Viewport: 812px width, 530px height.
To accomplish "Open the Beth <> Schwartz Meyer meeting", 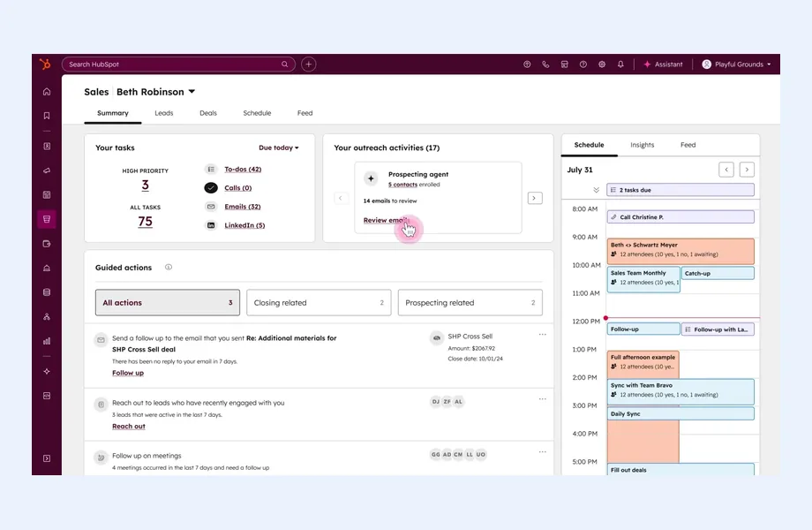I will pyautogui.click(x=680, y=251).
